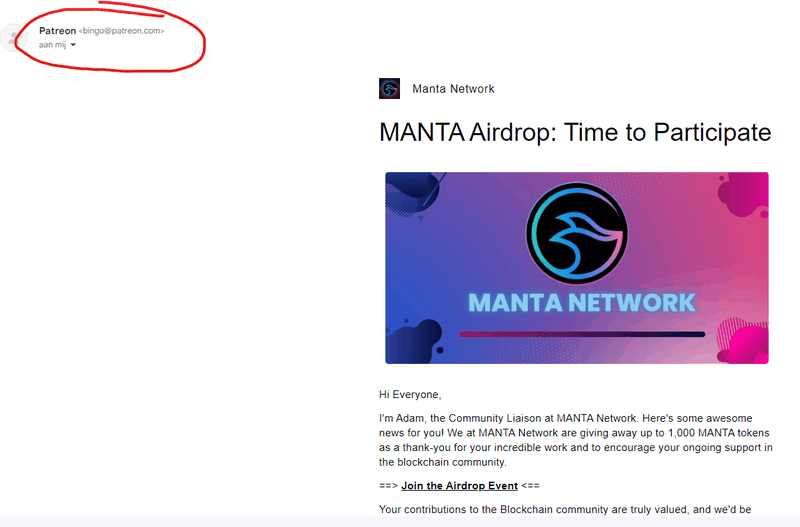The width and height of the screenshot is (800, 527).
Task: Click the '<==' arrow after the airdrop link
Action: coord(531,486)
